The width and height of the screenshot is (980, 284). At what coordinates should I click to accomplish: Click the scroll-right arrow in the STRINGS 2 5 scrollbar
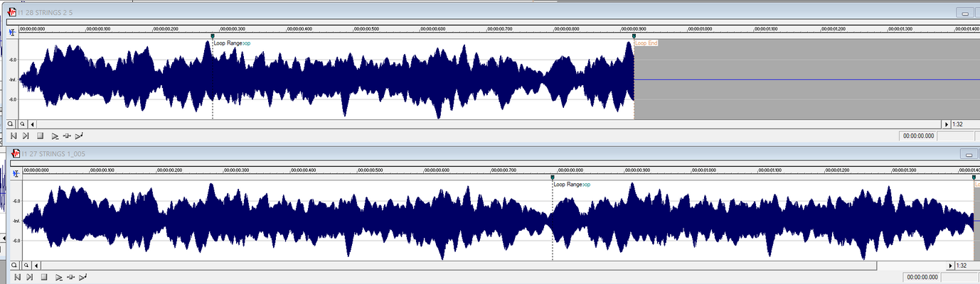(x=945, y=124)
